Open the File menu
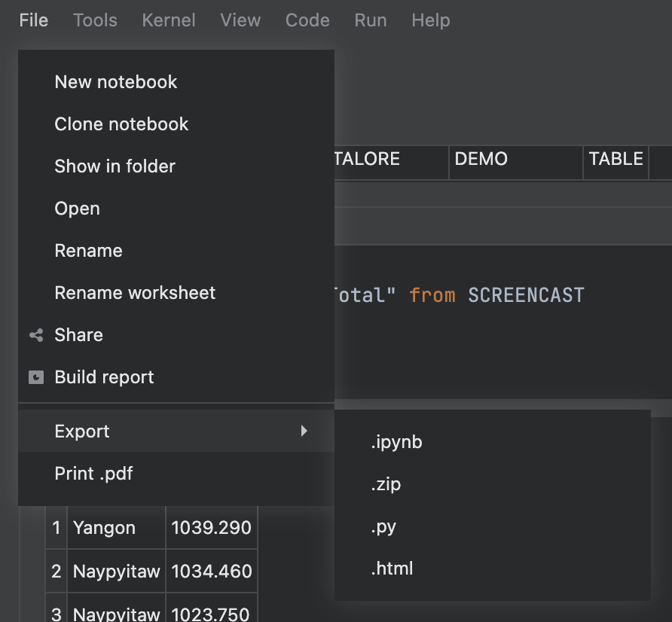The width and height of the screenshot is (672, 622). (x=33, y=20)
